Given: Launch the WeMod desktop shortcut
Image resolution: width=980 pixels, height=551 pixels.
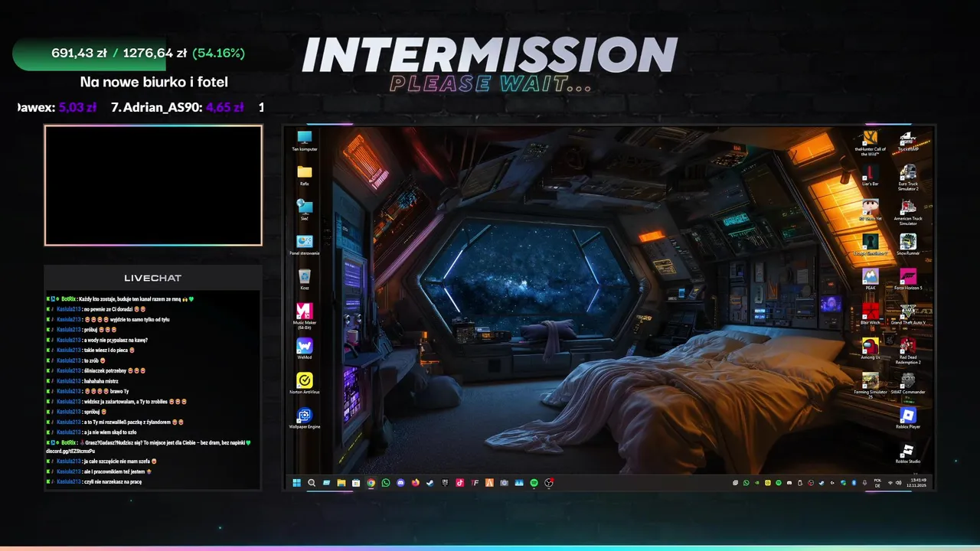Looking at the screenshot, I should 304,349.
